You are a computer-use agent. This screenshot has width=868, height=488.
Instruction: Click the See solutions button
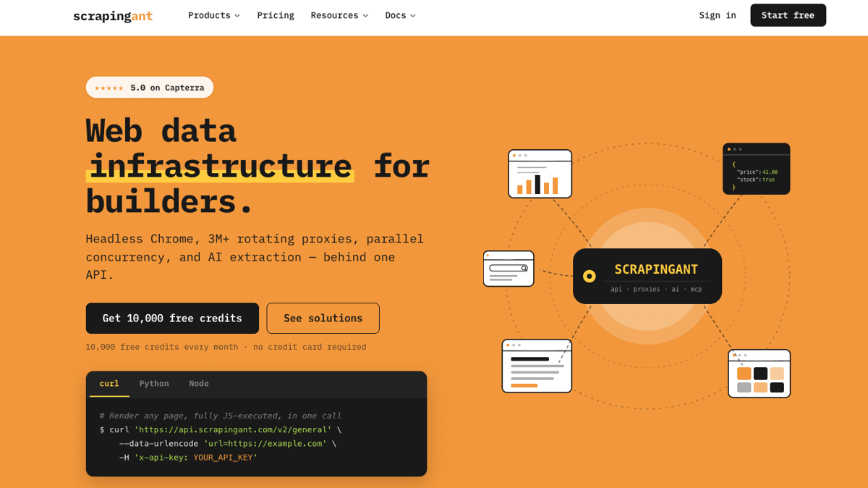[323, 318]
